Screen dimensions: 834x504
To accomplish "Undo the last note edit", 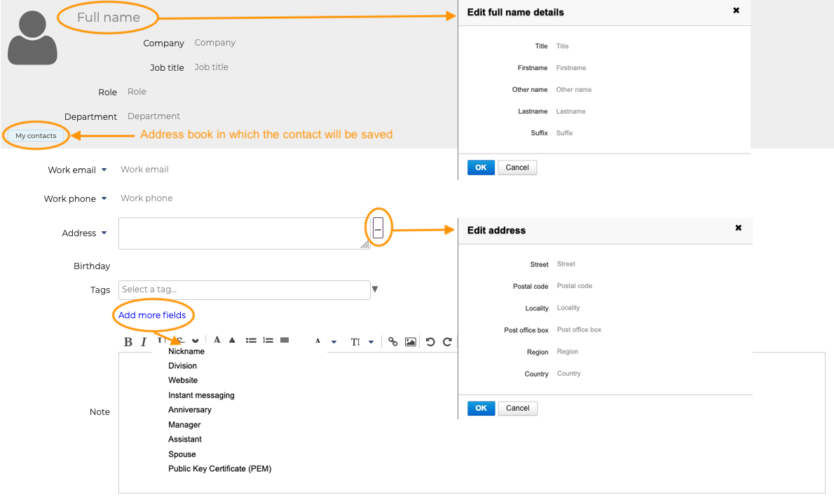I will [x=430, y=342].
